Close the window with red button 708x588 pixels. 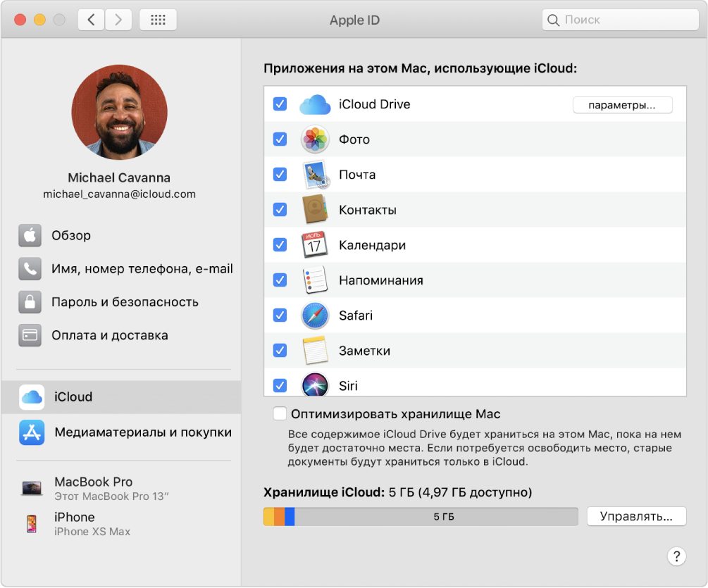point(20,20)
